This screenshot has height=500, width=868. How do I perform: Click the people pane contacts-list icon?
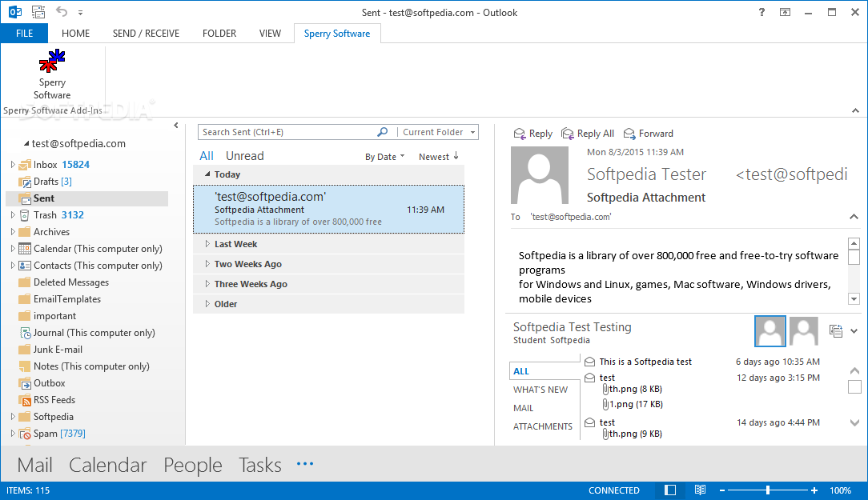(x=835, y=330)
